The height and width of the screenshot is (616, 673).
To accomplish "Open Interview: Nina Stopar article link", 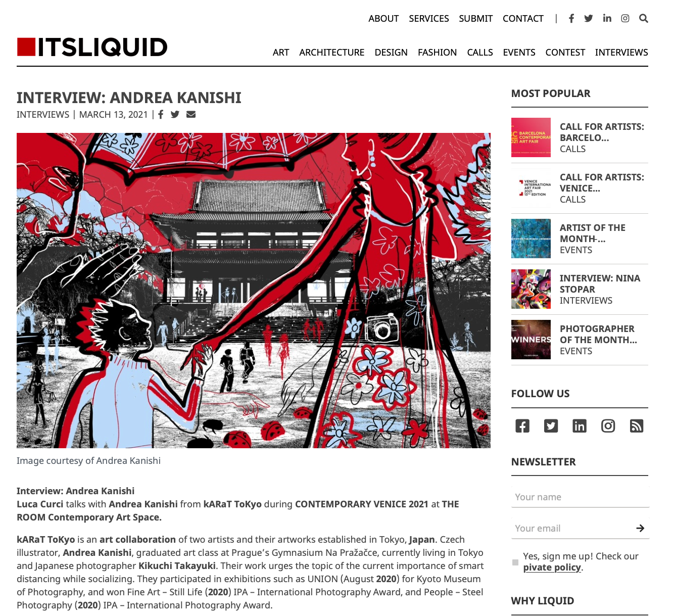I will [600, 283].
